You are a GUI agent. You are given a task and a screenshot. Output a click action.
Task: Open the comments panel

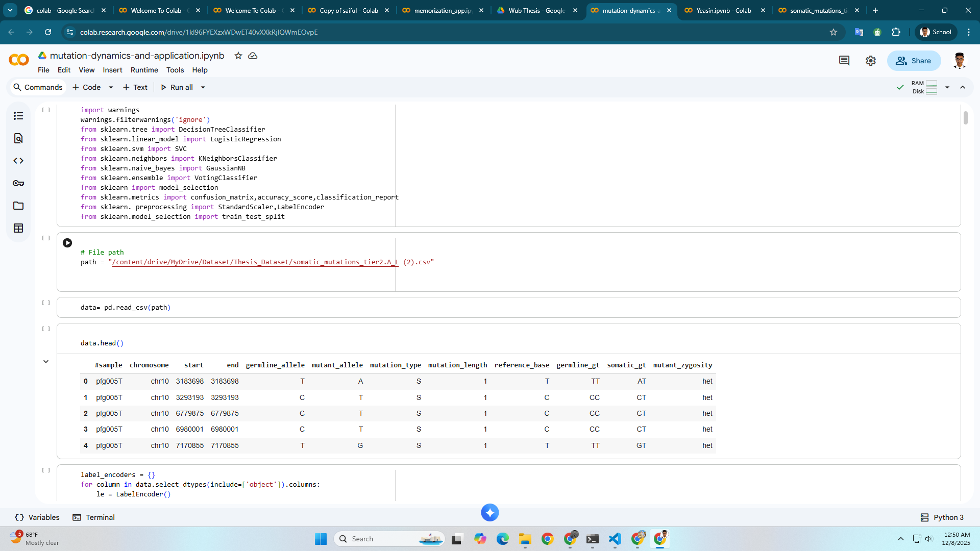pyautogui.click(x=844, y=60)
